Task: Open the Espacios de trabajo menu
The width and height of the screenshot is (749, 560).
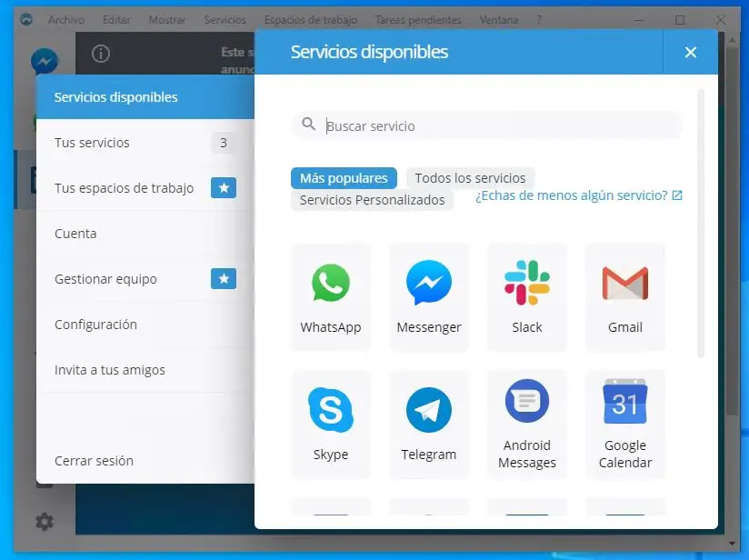Action: 311,20
